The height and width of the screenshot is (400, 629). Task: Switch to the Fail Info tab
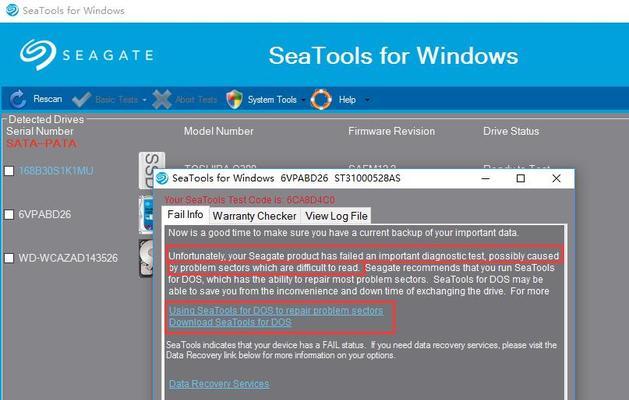coord(185,215)
